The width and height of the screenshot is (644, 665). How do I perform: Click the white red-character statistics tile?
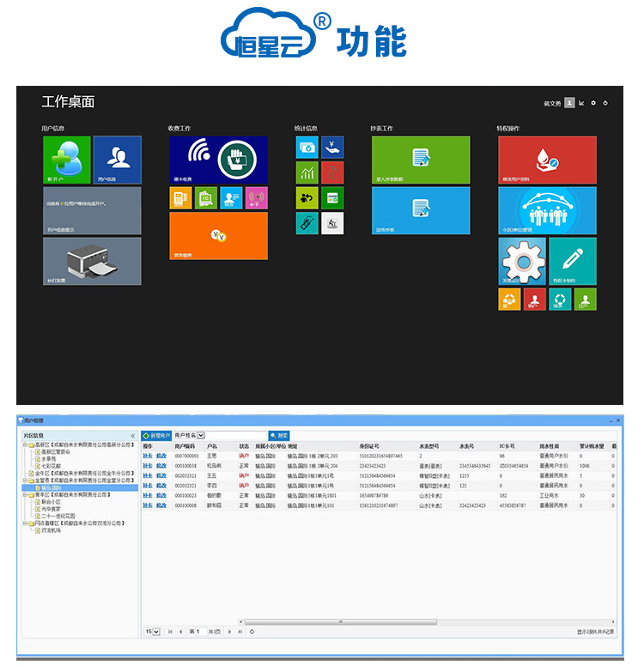[332, 223]
